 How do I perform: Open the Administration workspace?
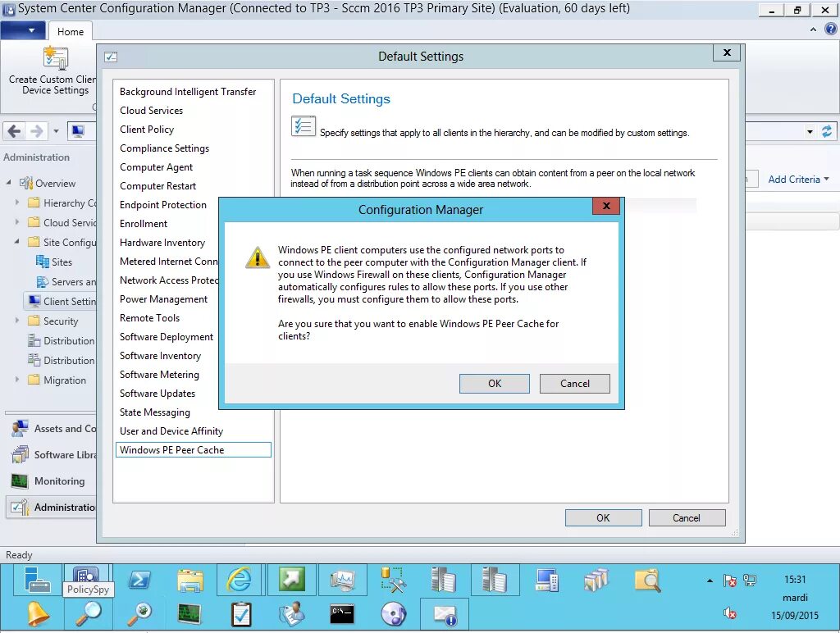52,507
